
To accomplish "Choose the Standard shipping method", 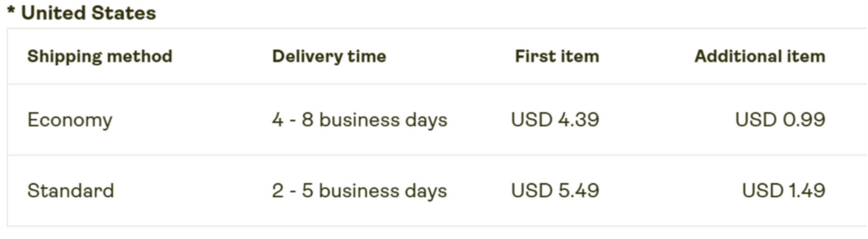I will 71,190.
